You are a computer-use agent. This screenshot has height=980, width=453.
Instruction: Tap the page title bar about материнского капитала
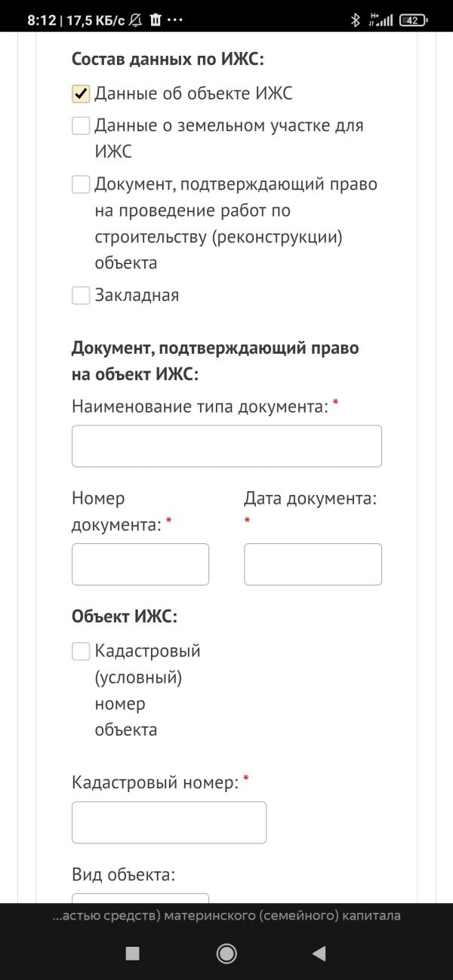(x=226, y=916)
